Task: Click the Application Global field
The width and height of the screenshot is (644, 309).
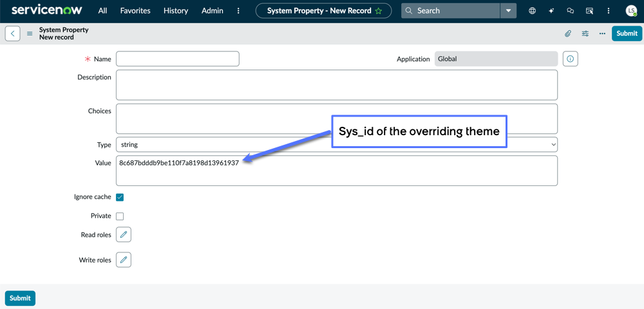Action: (496, 59)
